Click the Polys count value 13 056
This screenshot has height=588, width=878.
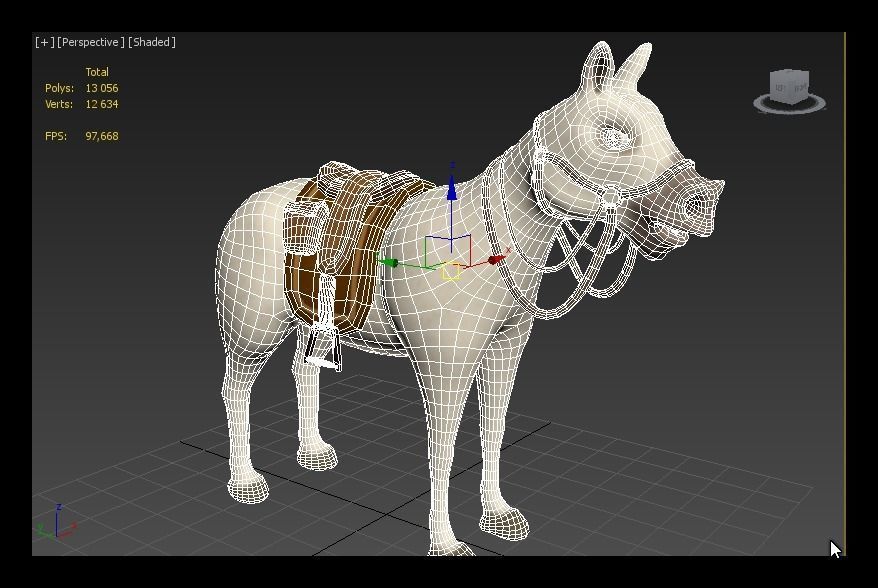(x=102, y=88)
